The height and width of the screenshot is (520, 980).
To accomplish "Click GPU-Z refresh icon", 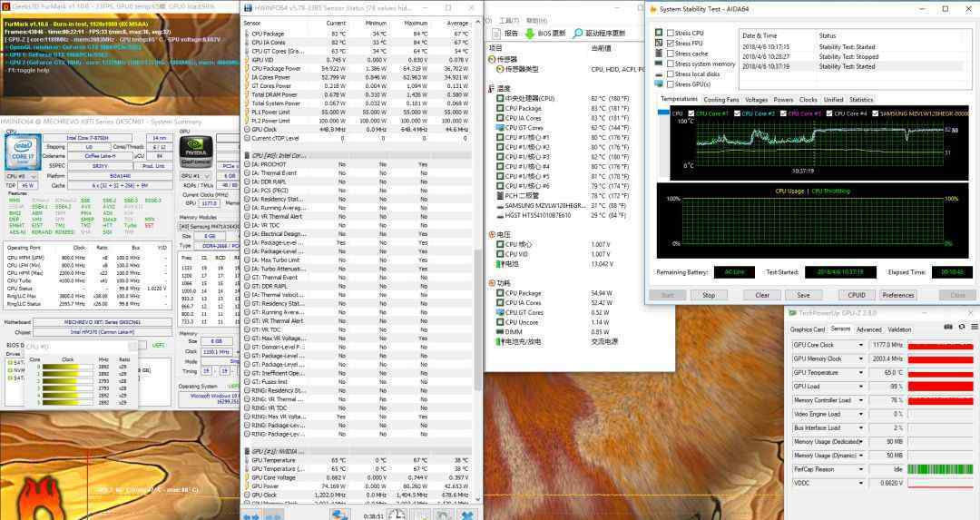I will click(961, 327).
